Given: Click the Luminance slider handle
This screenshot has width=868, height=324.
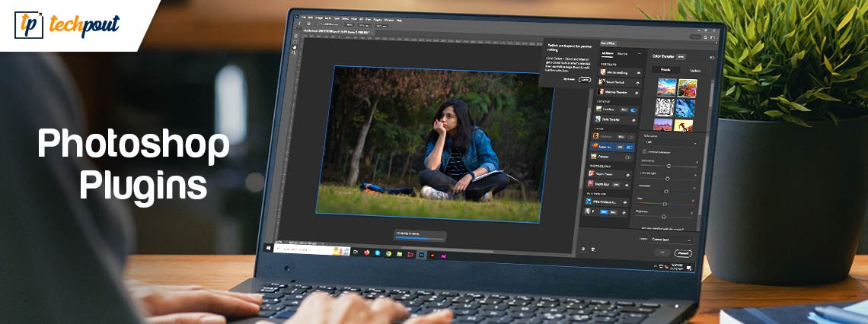Looking at the screenshot, I should click(x=669, y=166).
